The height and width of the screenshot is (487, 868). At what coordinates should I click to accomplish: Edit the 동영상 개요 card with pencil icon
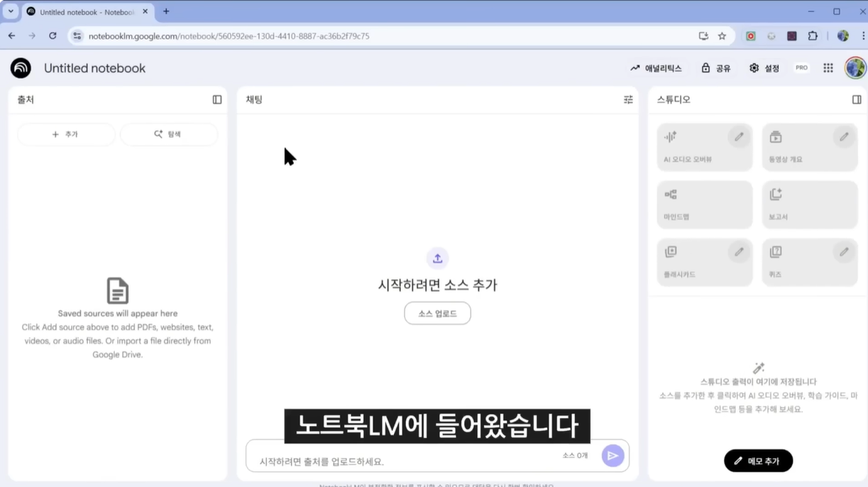click(x=843, y=137)
